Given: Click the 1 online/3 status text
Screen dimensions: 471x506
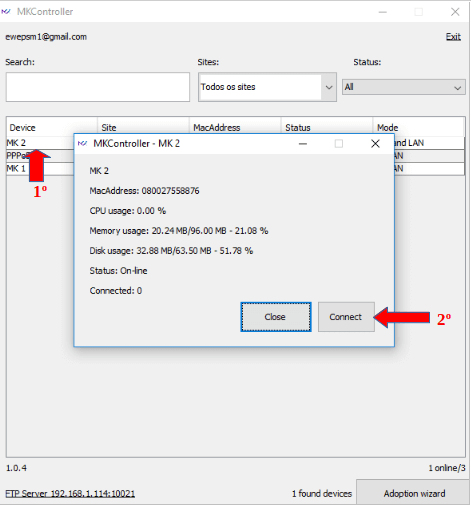Looking at the screenshot, I should [x=447, y=468].
